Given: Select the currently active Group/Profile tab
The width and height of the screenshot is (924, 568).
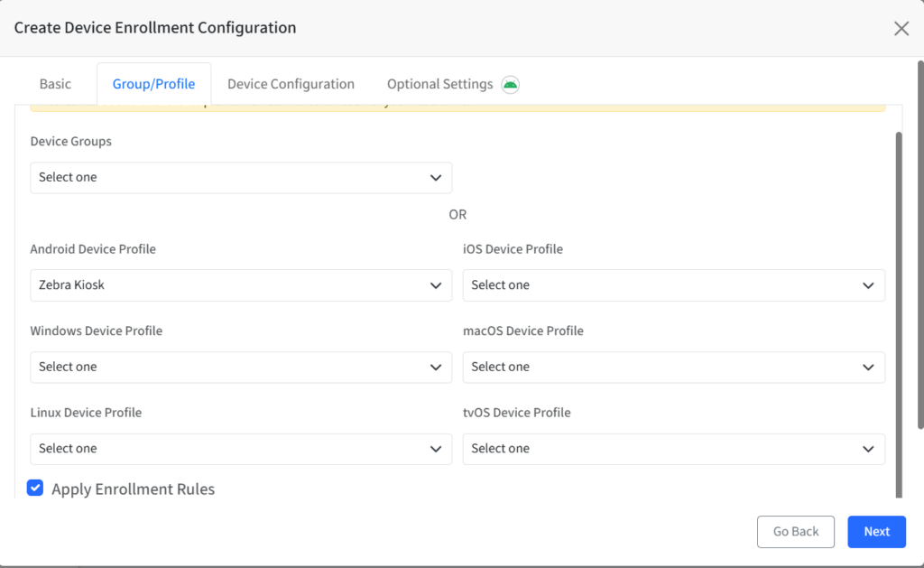Looking at the screenshot, I should [x=153, y=83].
